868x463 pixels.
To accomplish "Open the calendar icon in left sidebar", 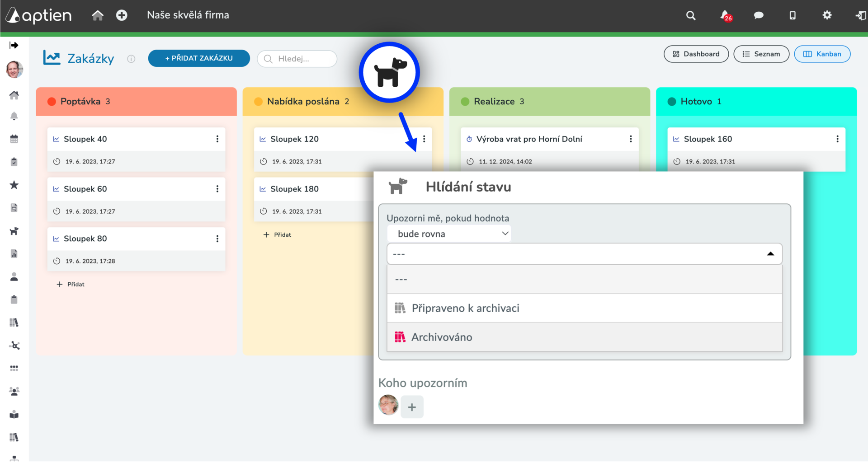I will point(14,139).
